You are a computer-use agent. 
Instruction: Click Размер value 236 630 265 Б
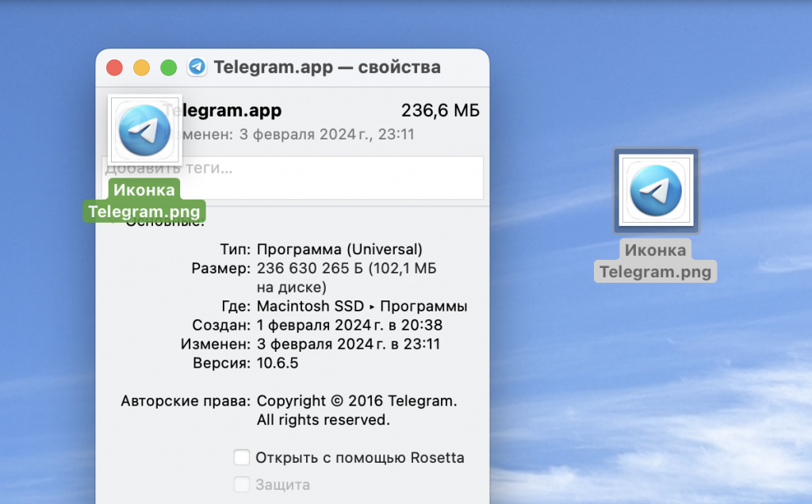347,277
